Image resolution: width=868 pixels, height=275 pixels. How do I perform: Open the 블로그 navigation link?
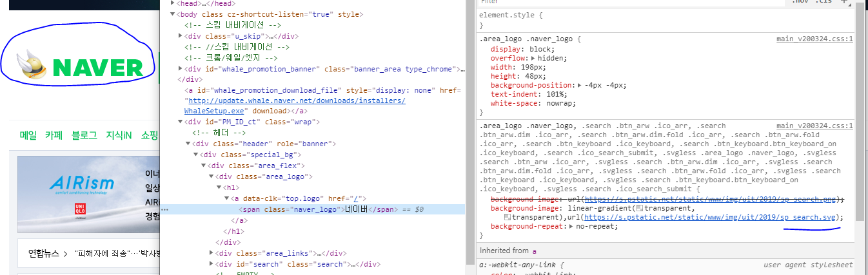[x=84, y=135]
